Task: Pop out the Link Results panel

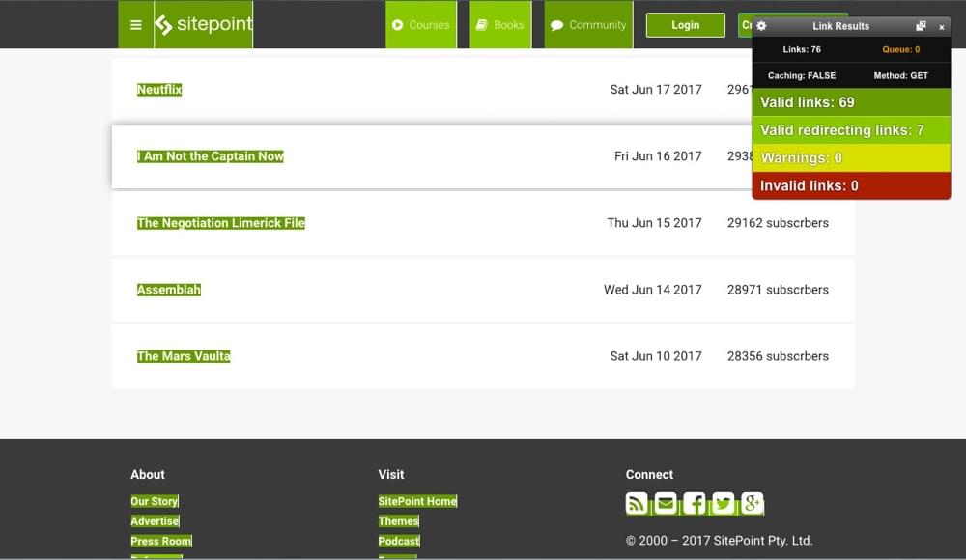Action: coord(921,26)
